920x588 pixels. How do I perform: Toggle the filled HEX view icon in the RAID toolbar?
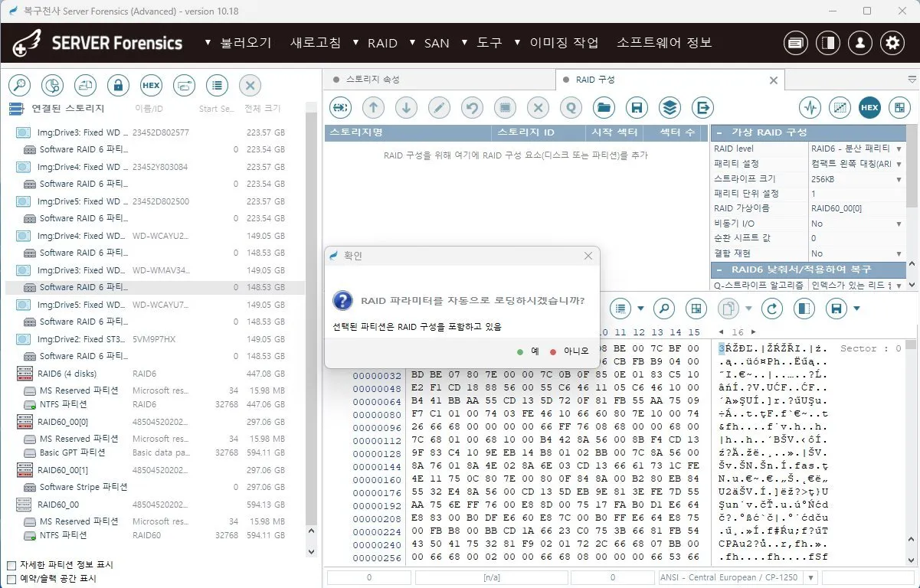[869, 107]
